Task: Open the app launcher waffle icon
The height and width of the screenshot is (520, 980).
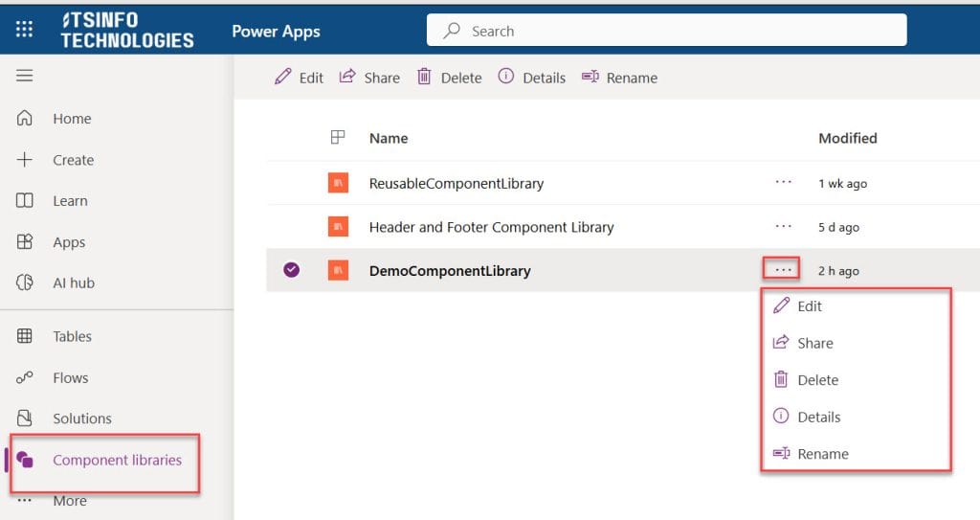Action: (24, 29)
